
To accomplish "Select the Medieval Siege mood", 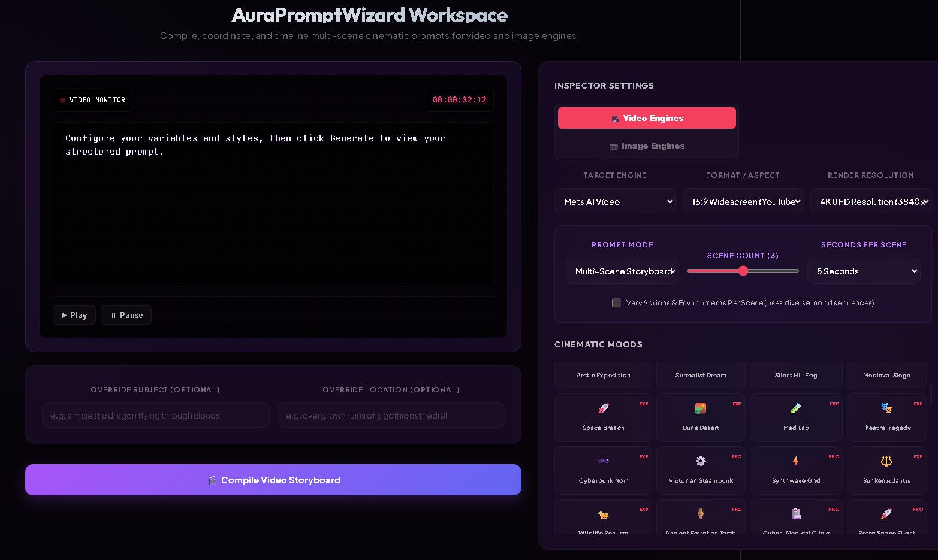I will [886, 375].
